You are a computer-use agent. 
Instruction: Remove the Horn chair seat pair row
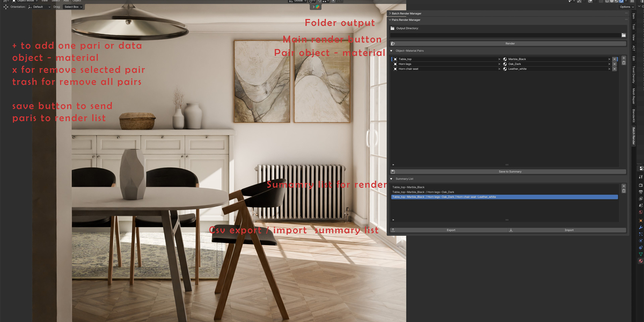(x=614, y=69)
